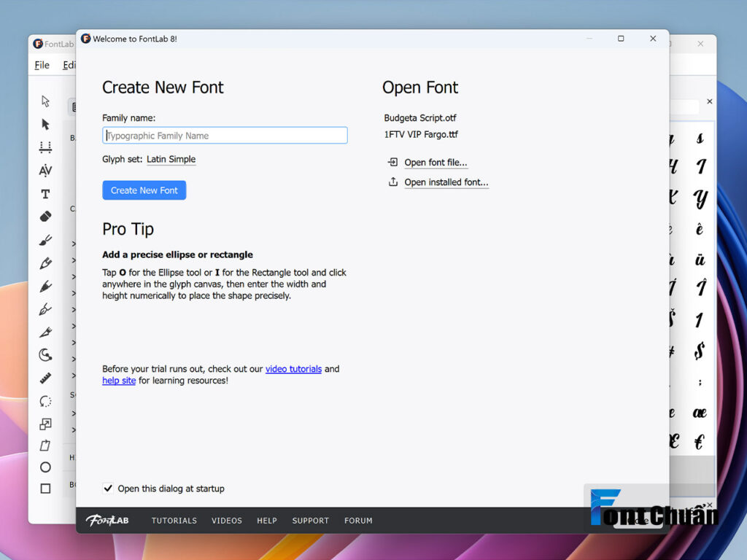Image resolution: width=747 pixels, height=560 pixels.
Task: Click Open installed font option
Action: tap(446, 182)
